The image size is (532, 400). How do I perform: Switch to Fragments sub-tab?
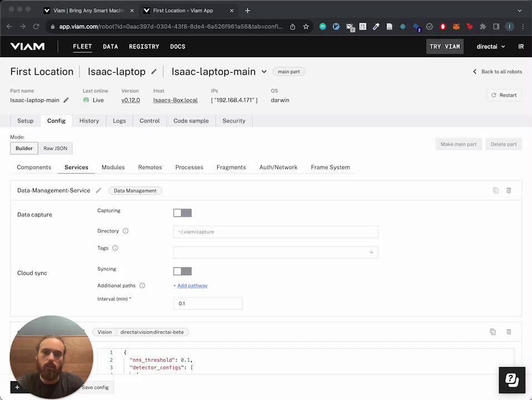point(231,167)
